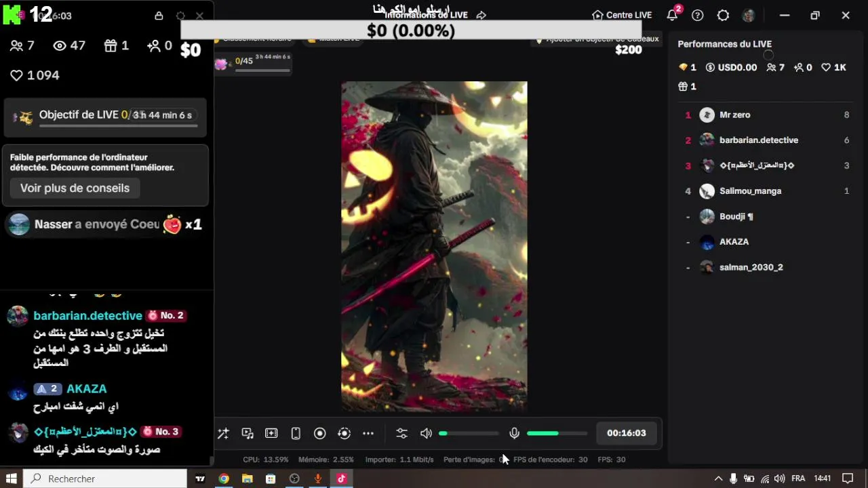Open Centre LIVE
Viewport: 868px width, 488px height.
[622, 15]
